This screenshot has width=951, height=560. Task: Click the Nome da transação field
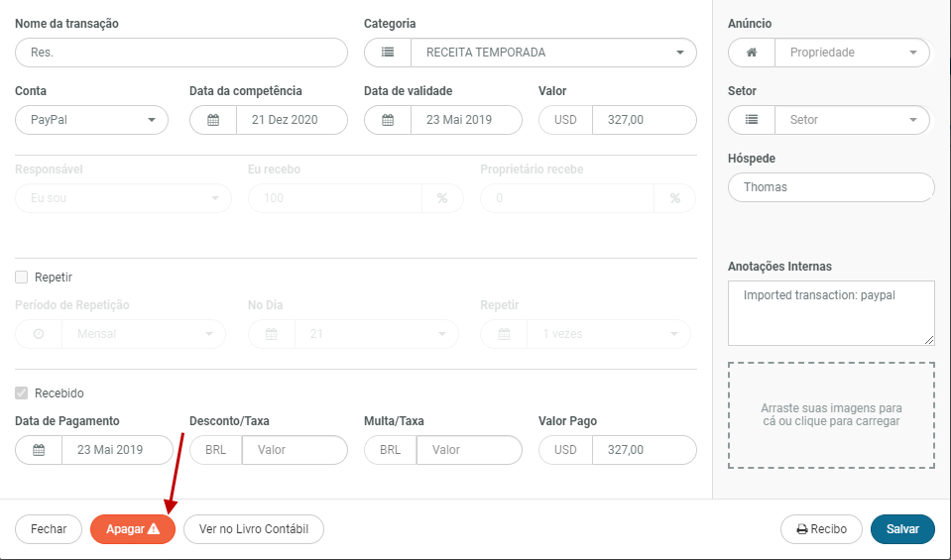[x=181, y=53]
